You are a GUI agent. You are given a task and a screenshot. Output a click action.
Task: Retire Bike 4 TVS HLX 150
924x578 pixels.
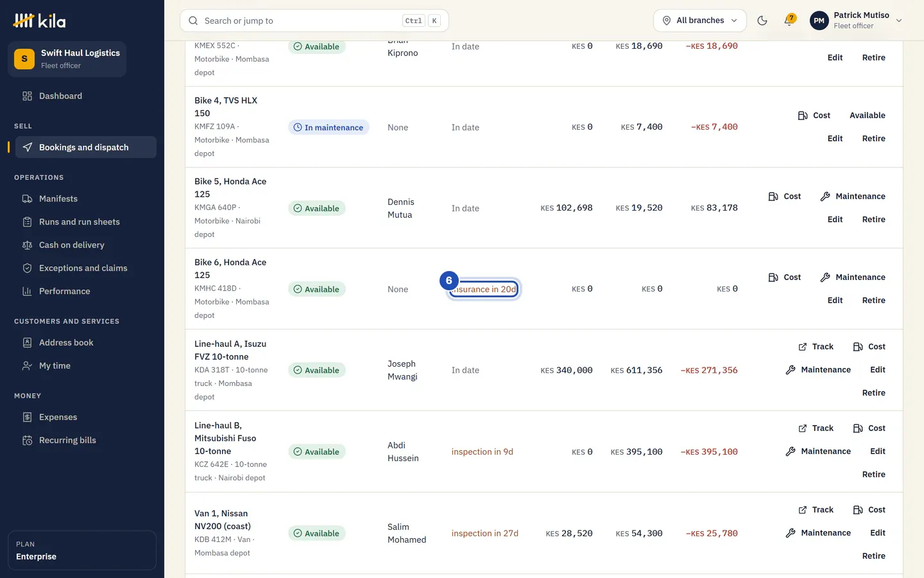[873, 139]
